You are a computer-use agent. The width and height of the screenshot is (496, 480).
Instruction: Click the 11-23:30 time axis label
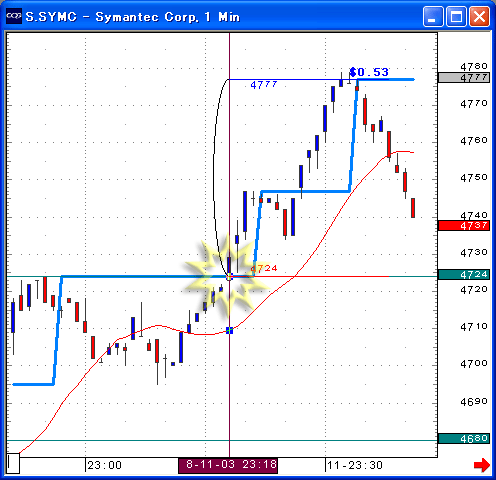[355, 465]
